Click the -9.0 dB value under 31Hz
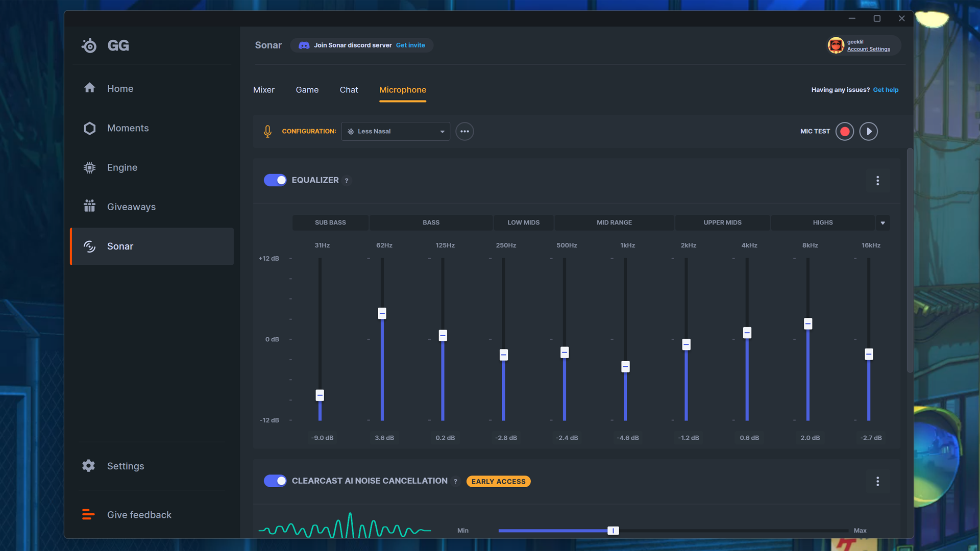The width and height of the screenshot is (980, 551). tap(322, 438)
